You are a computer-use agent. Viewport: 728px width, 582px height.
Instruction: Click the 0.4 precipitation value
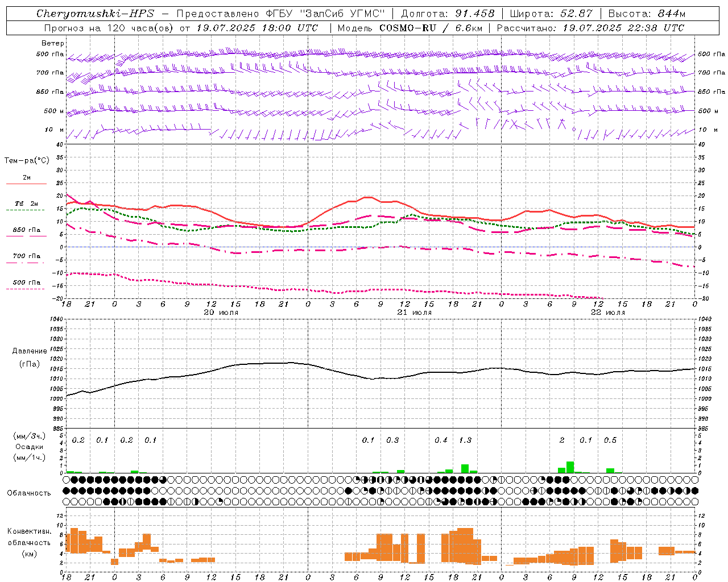pos(441,440)
